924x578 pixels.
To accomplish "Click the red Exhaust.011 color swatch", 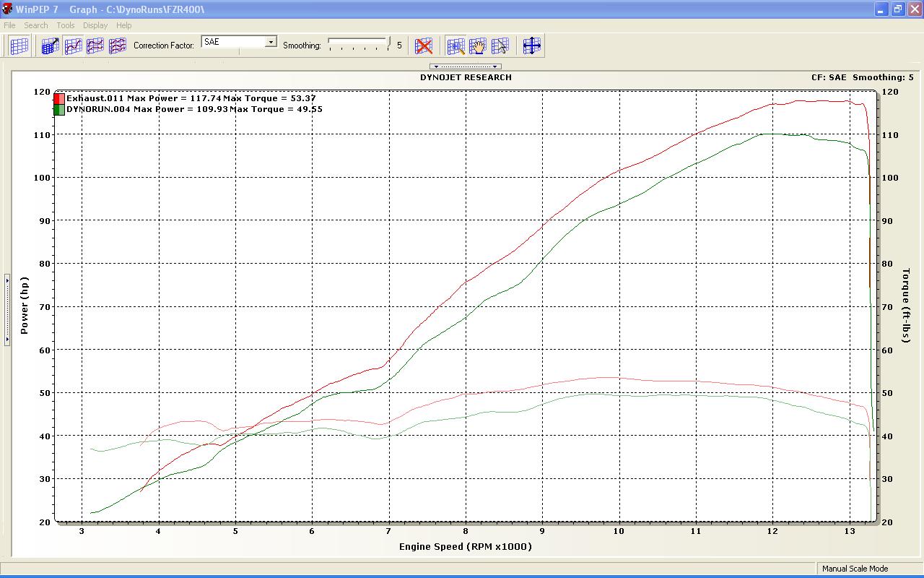I will (59, 98).
